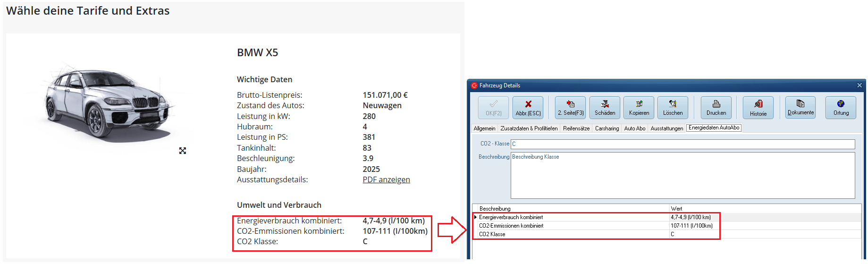Launch the Ortung globe icon
Viewport: 868px width, 264px height.
[841, 108]
